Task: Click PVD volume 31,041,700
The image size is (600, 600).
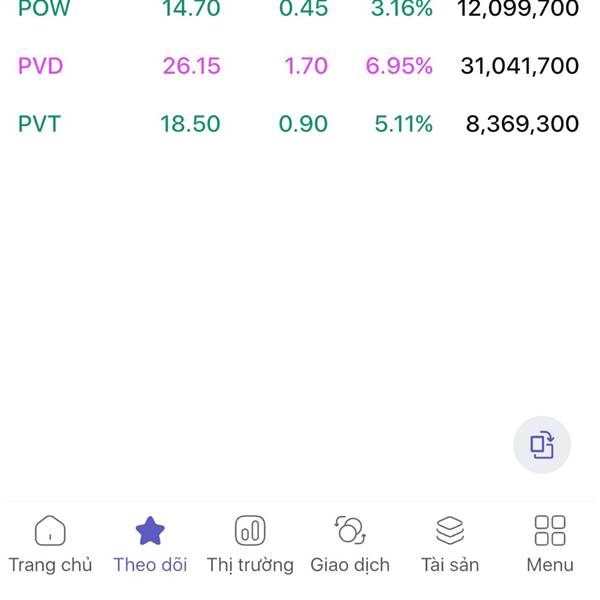Action: (519, 66)
